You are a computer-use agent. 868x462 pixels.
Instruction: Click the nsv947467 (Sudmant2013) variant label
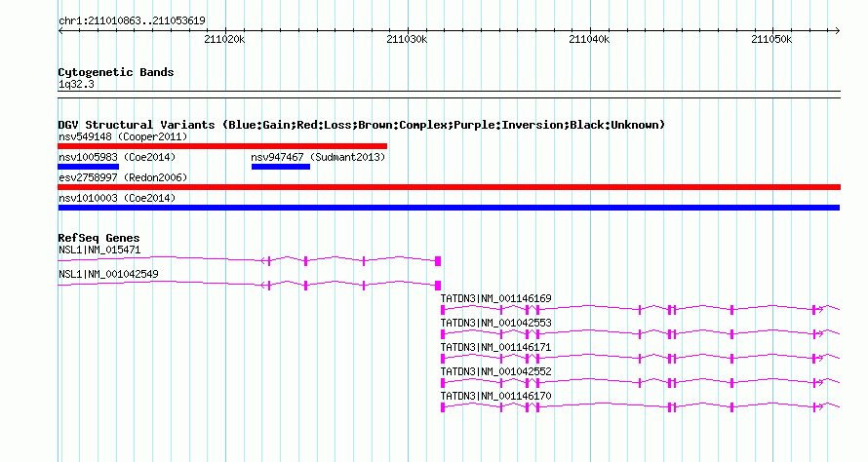point(318,157)
